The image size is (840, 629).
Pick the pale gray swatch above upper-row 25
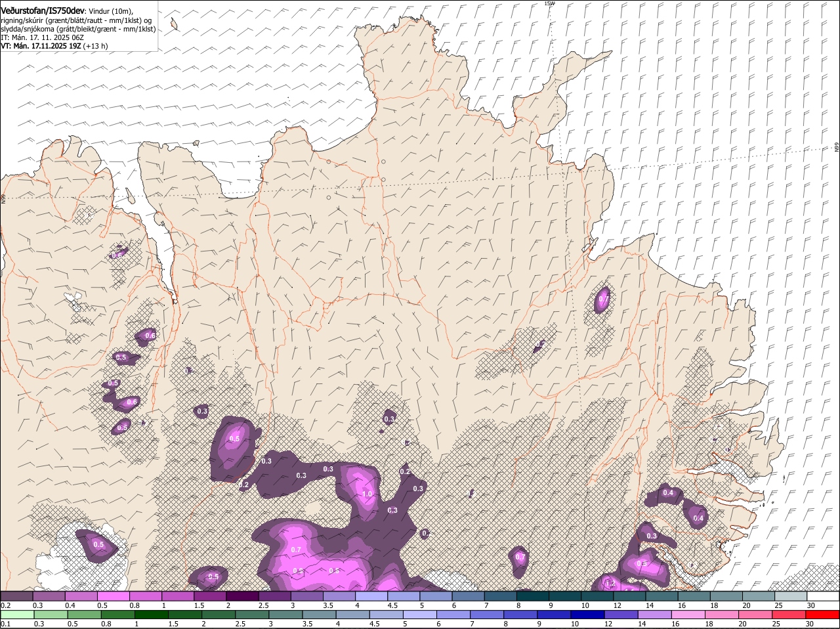click(x=791, y=596)
